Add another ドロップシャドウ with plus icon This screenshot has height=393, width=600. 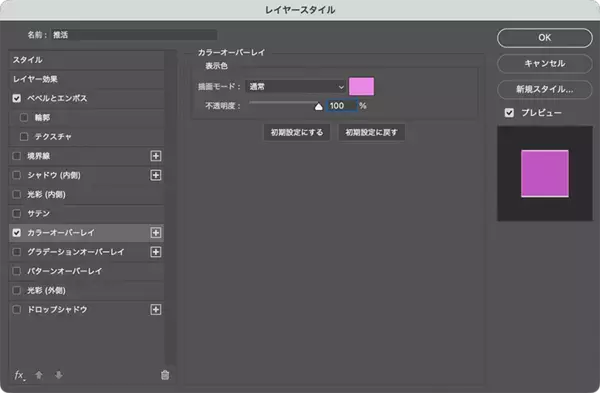tap(156, 310)
